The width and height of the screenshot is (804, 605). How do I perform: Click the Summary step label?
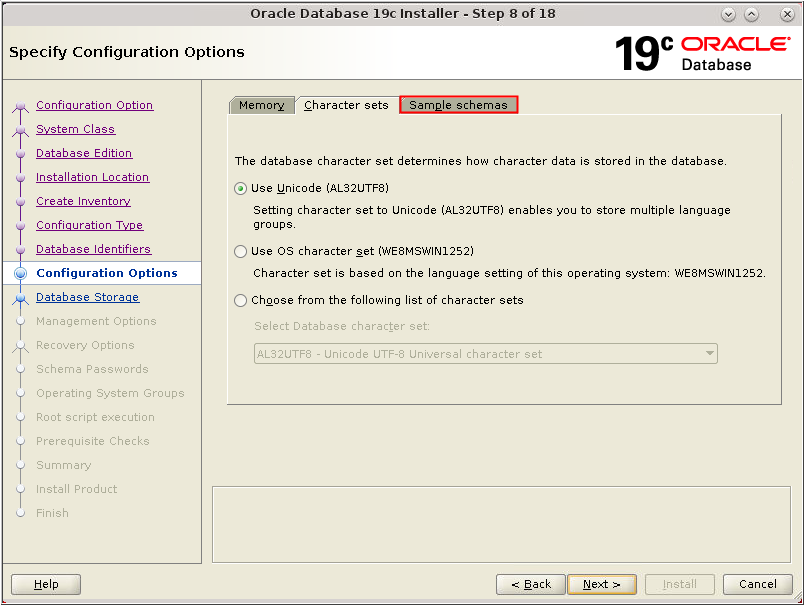[x=64, y=466]
